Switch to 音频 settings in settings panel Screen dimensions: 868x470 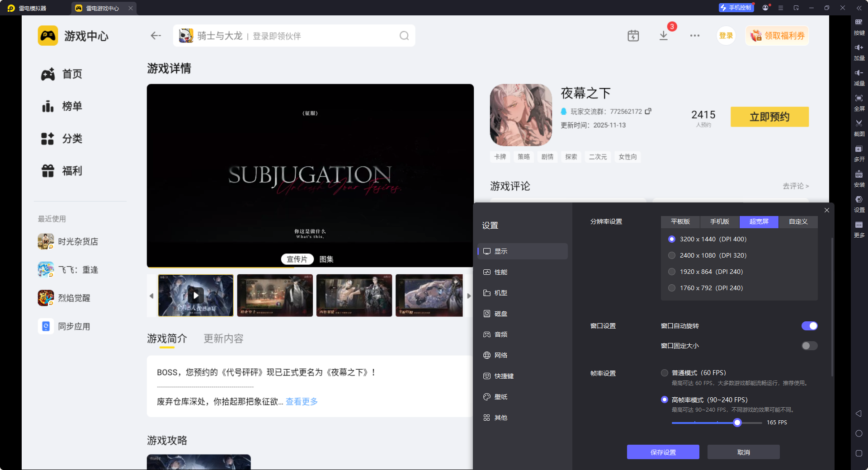click(501, 334)
